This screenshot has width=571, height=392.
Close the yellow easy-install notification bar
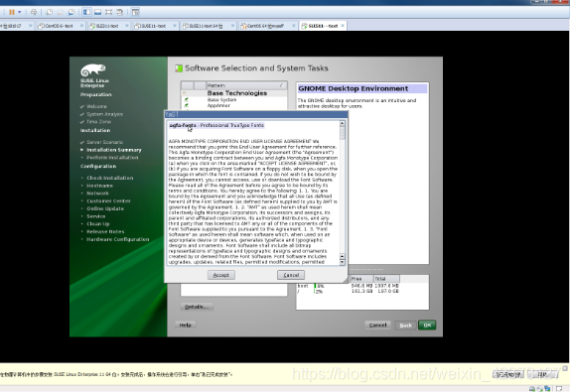coord(565,369)
